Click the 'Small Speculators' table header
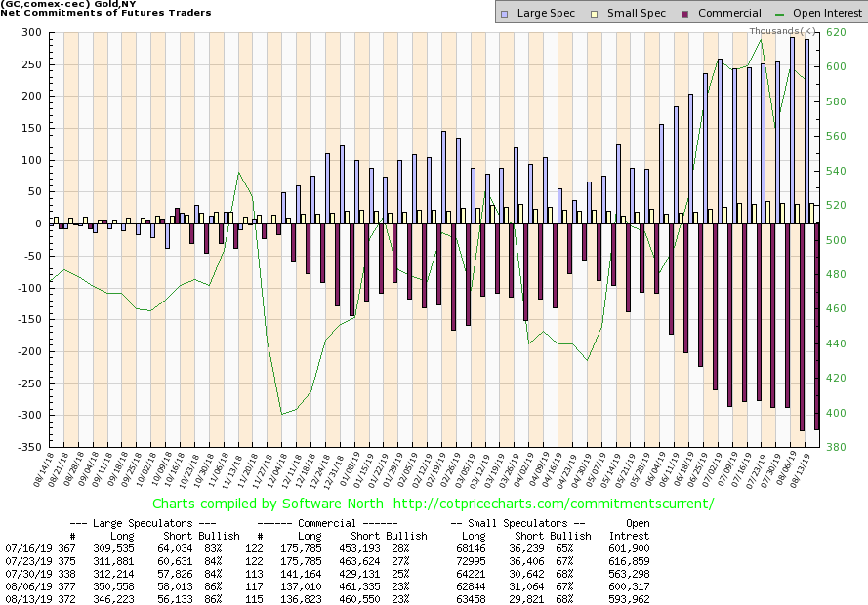Image resolution: width=868 pixels, height=605 pixels. tap(517, 522)
